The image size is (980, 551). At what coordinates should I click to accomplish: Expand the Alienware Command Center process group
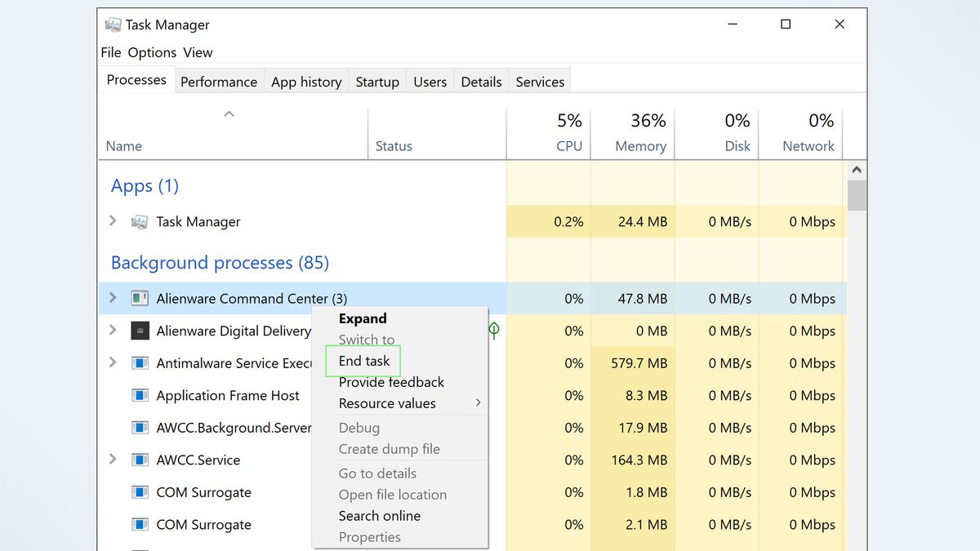pyautogui.click(x=113, y=298)
